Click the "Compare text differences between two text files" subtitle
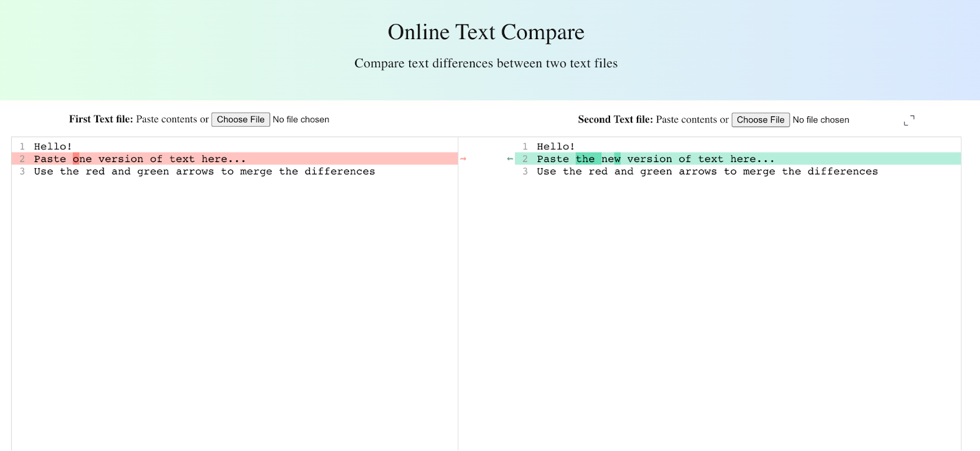 click(486, 63)
